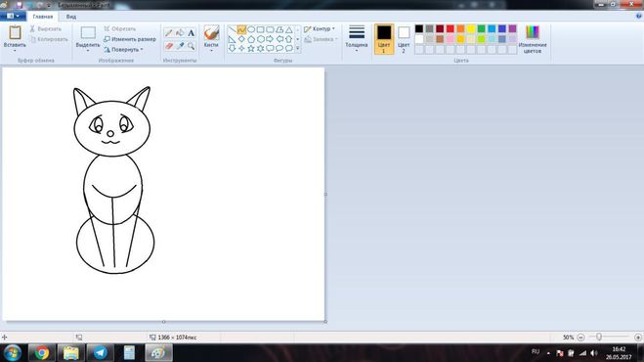Click the RU language indicator in tray
This screenshot has height=362, width=644.
(x=536, y=351)
